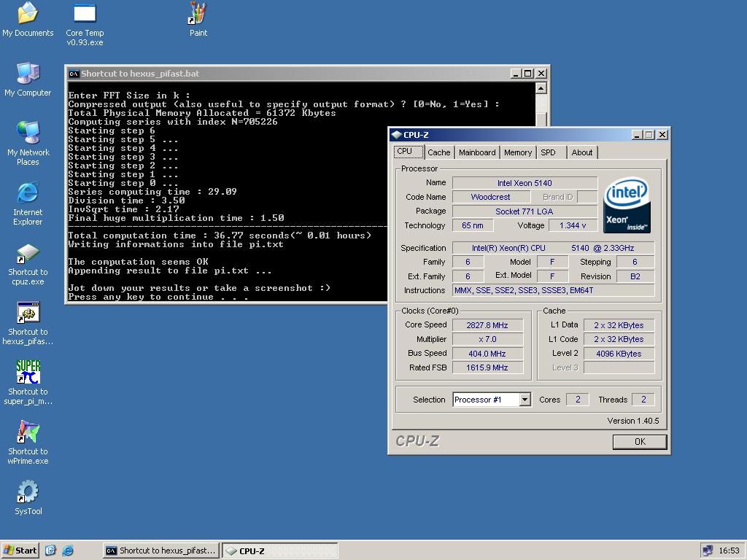Expand the Processor #1 selection dropdown
This screenshot has width=747, height=560.
click(525, 400)
